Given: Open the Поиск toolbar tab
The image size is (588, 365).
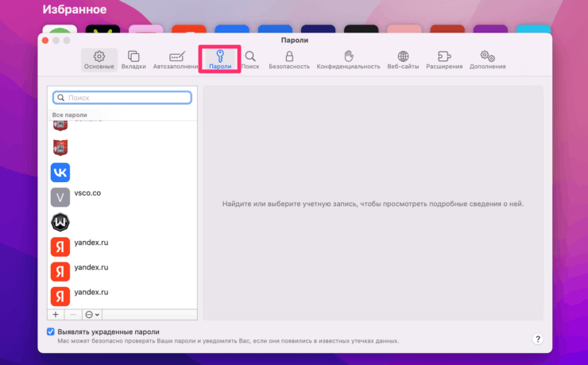Looking at the screenshot, I should 250,60.
